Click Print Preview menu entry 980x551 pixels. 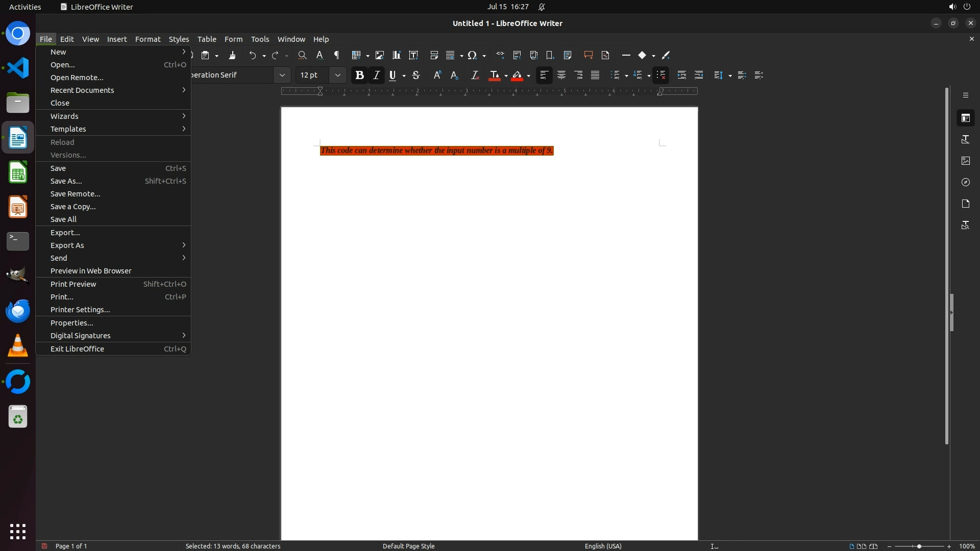click(x=73, y=284)
